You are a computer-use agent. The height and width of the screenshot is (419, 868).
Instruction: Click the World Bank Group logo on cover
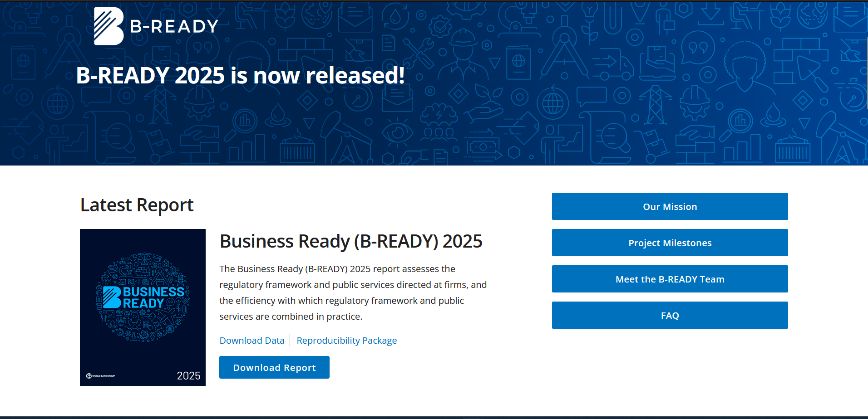101,376
